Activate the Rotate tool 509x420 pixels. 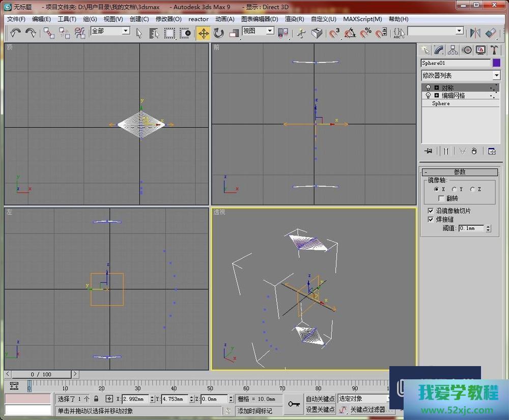[219, 33]
